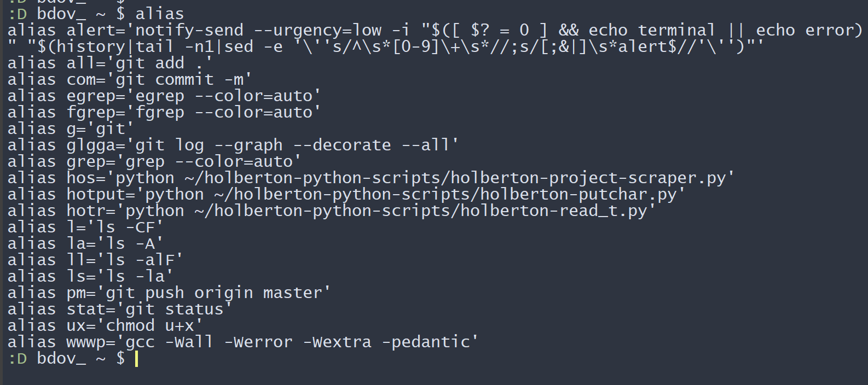This screenshot has height=385, width=868.
Task: Click the grep --color=auto alias line
Action: (154, 162)
